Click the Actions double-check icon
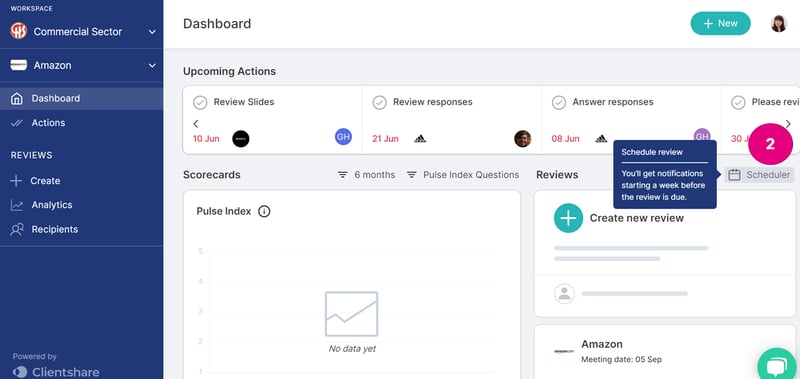The height and width of the screenshot is (379, 800). tap(17, 123)
